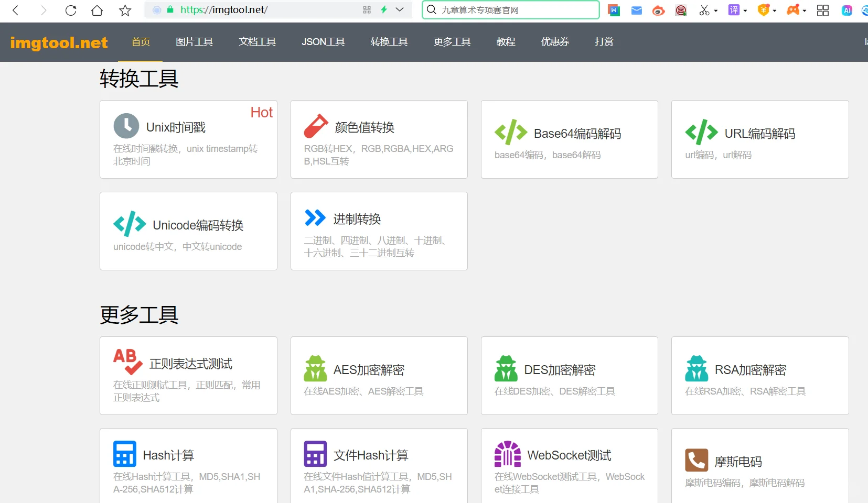Open the 图片工具 menu item
The height and width of the screenshot is (503, 868).
(x=194, y=42)
